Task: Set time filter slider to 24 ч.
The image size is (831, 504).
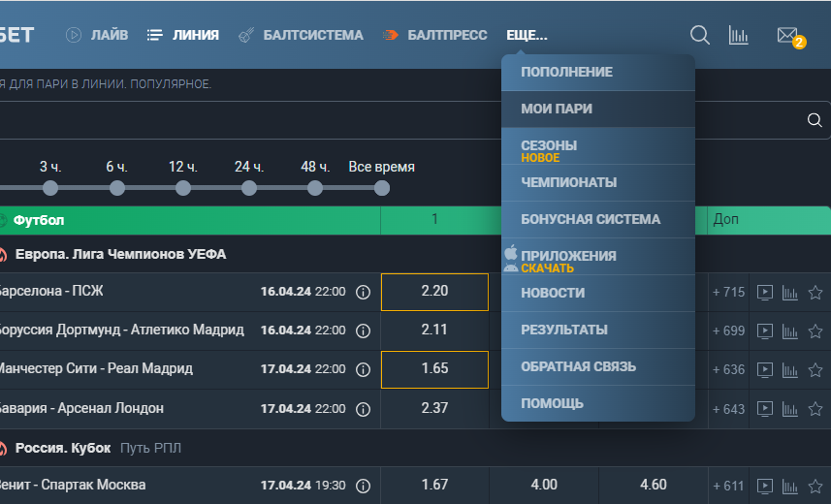Action: tap(249, 188)
